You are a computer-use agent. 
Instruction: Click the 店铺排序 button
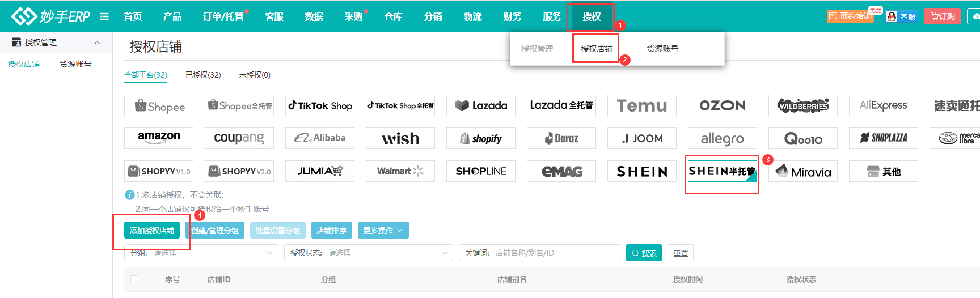coord(332,230)
